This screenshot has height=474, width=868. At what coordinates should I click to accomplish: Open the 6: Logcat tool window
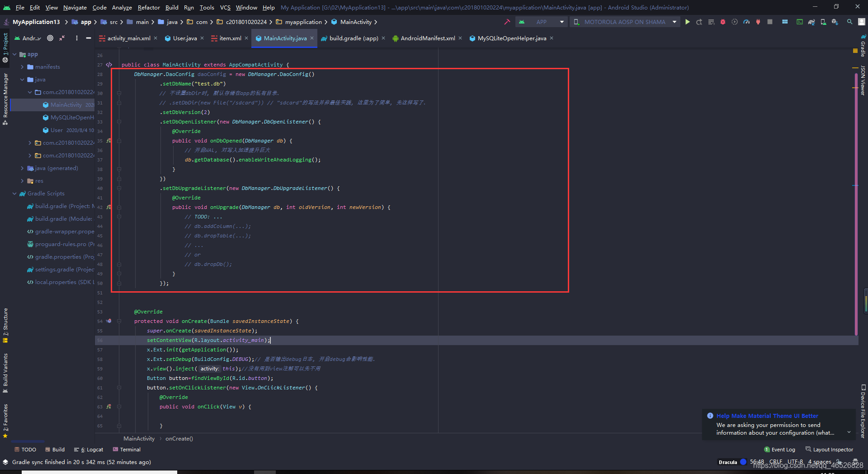(x=89, y=450)
